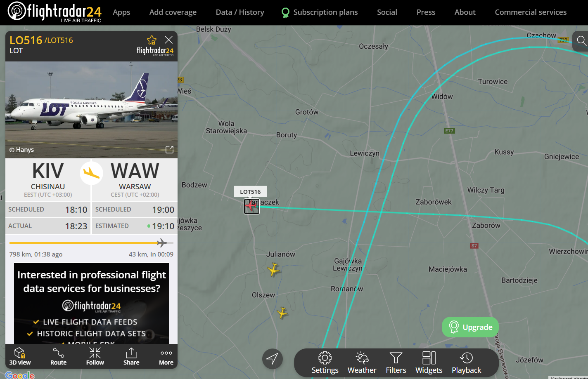Share this flight
588x379 pixels.
coord(131,356)
